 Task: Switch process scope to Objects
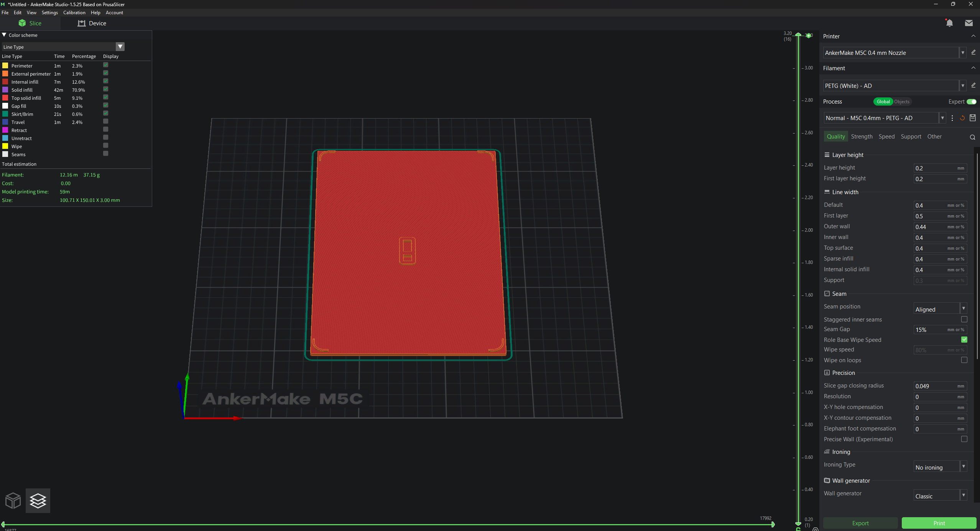pyautogui.click(x=902, y=102)
